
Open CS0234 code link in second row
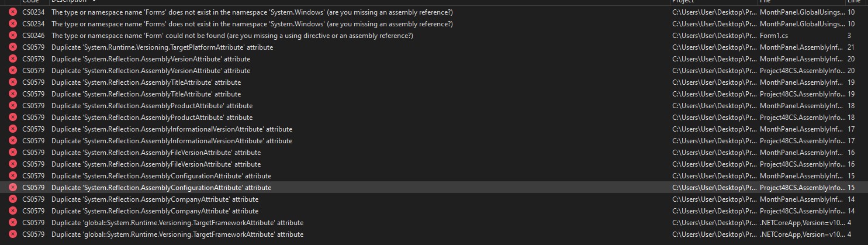pos(33,24)
